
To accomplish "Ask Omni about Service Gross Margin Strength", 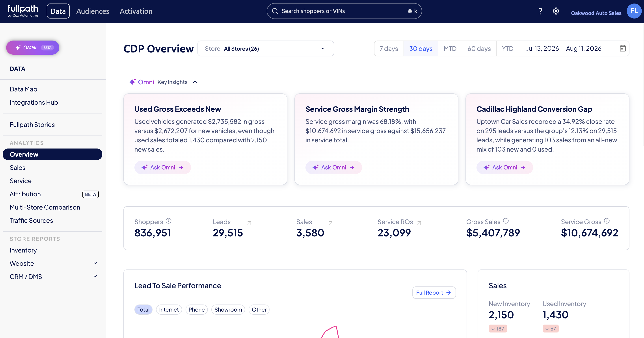I will point(334,167).
